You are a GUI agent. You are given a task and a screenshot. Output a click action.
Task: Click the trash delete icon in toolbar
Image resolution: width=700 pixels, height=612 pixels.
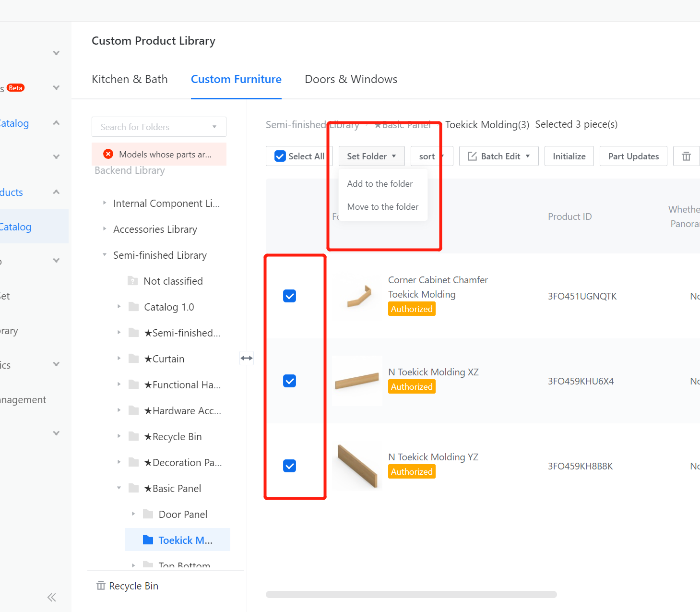tap(686, 156)
